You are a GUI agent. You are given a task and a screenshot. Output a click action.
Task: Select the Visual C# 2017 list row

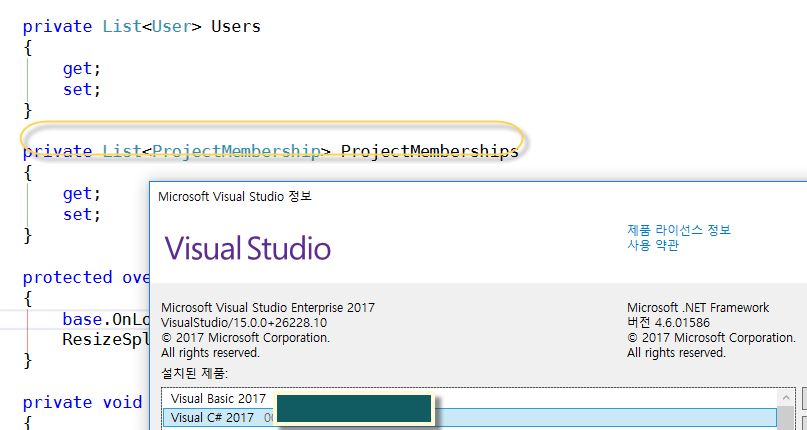469,418
